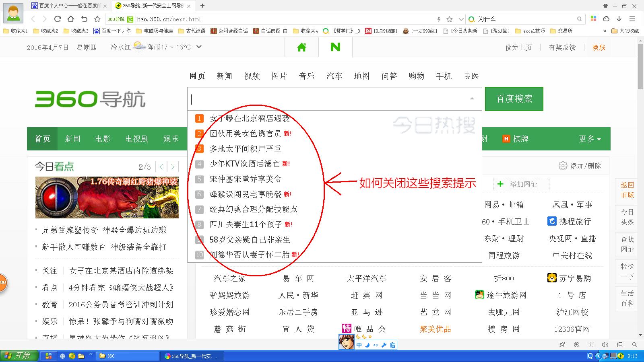Click the 百度搜索 button

pos(514,99)
